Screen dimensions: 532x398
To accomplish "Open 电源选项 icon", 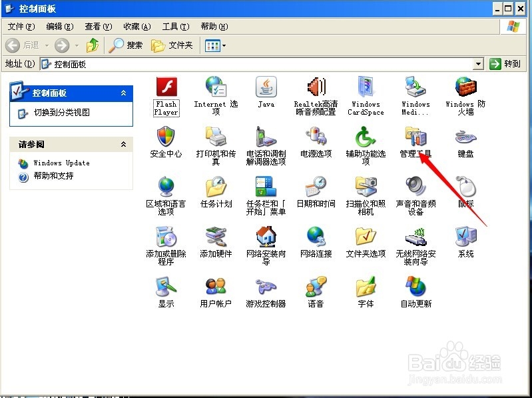I will [316, 137].
